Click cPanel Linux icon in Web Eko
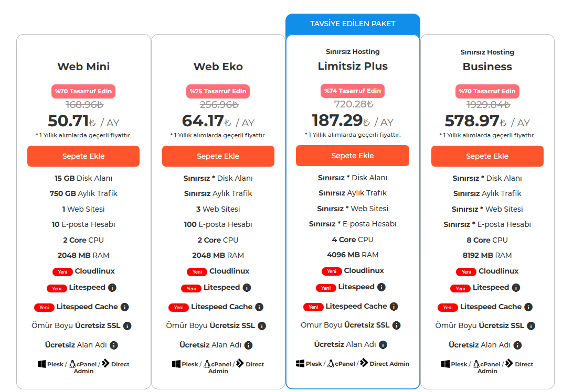 pos(207,364)
